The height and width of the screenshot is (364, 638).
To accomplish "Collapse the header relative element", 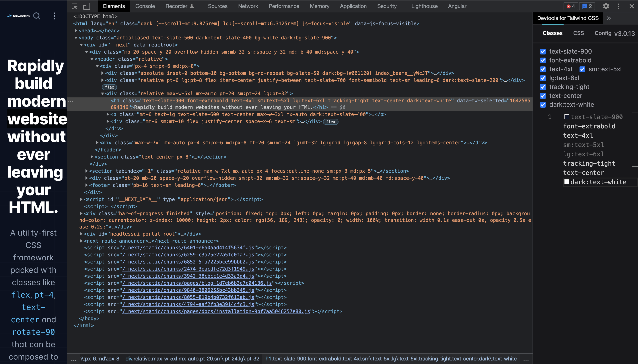I will (92, 59).
